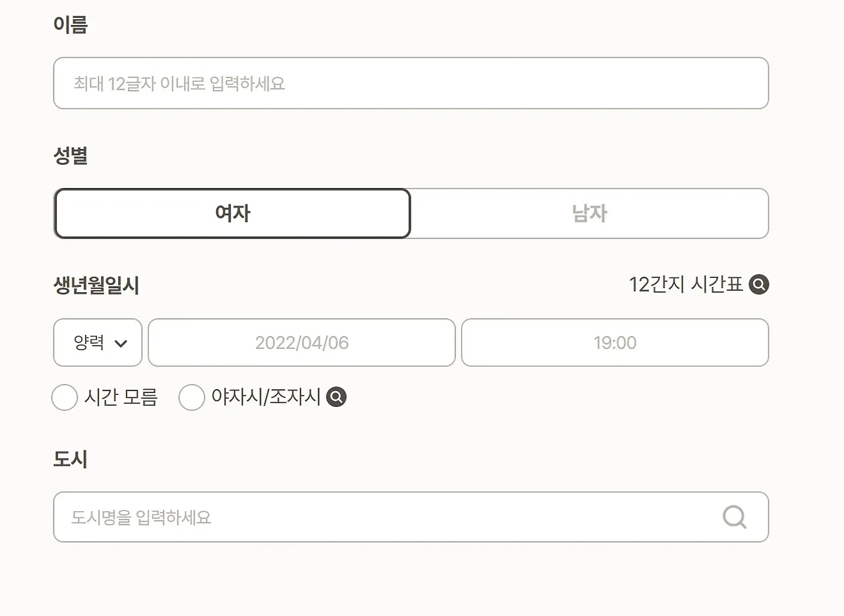Click the chevron arrow next to 양력
844x616 pixels.
(x=121, y=344)
